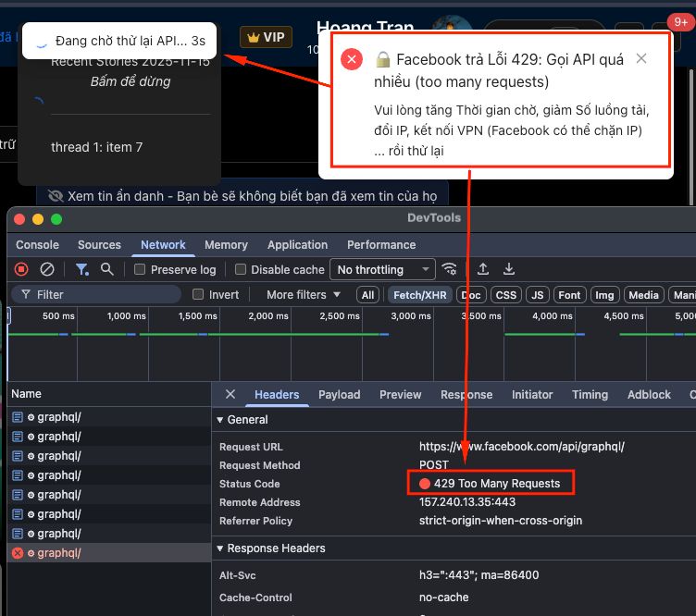696x616 pixels.
Task: Open the Adblock detail tab
Action: (x=649, y=395)
